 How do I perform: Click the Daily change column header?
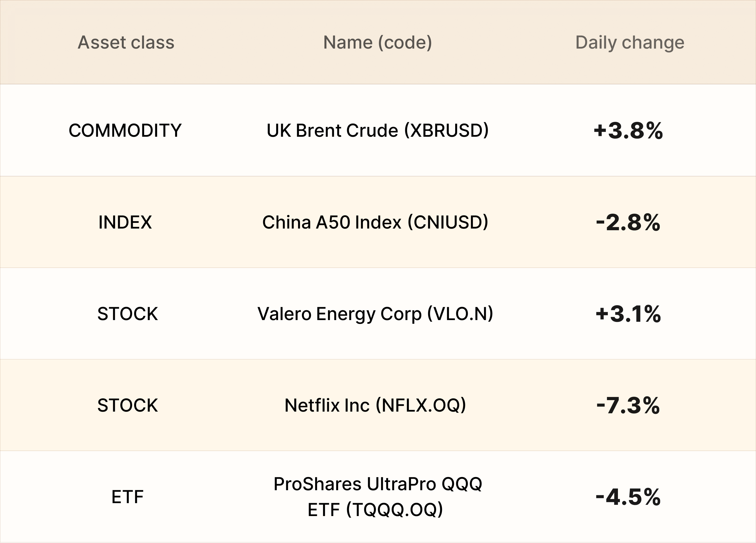(x=630, y=43)
